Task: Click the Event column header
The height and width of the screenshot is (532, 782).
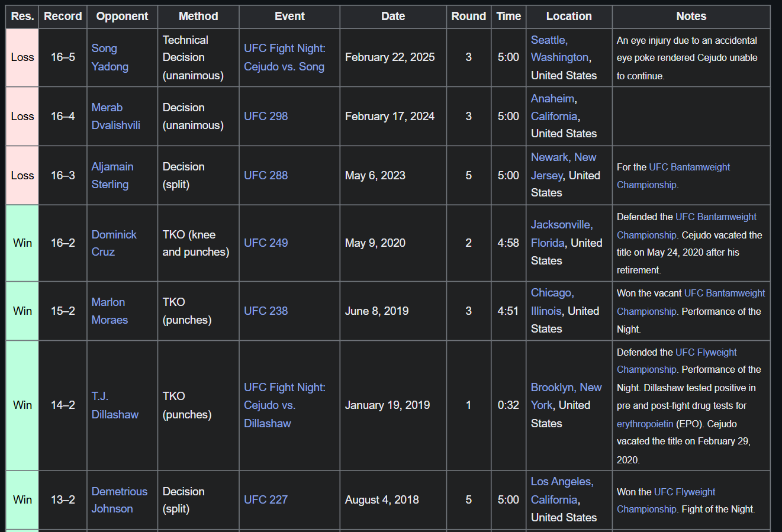Action: point(289,17)
